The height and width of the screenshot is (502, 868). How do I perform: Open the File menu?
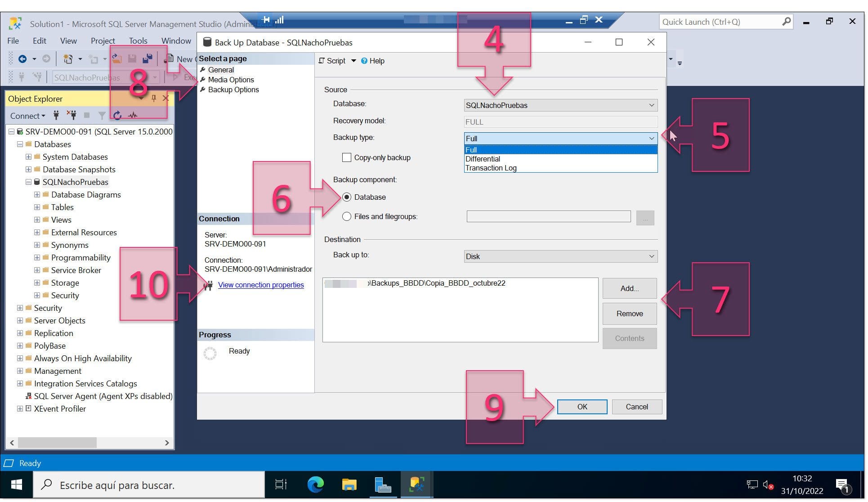(13, 40)
